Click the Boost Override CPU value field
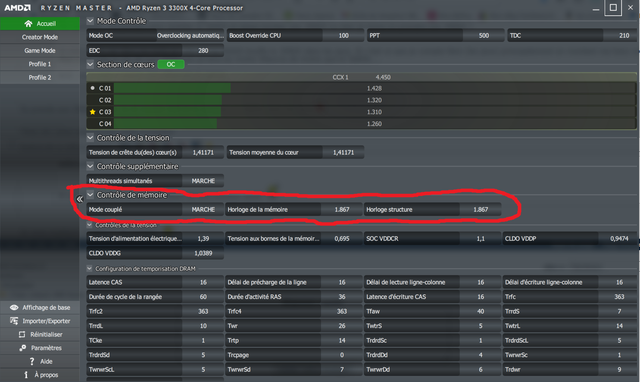The height and width of the screenshot is (382, 640). click(x=343, y=36)
